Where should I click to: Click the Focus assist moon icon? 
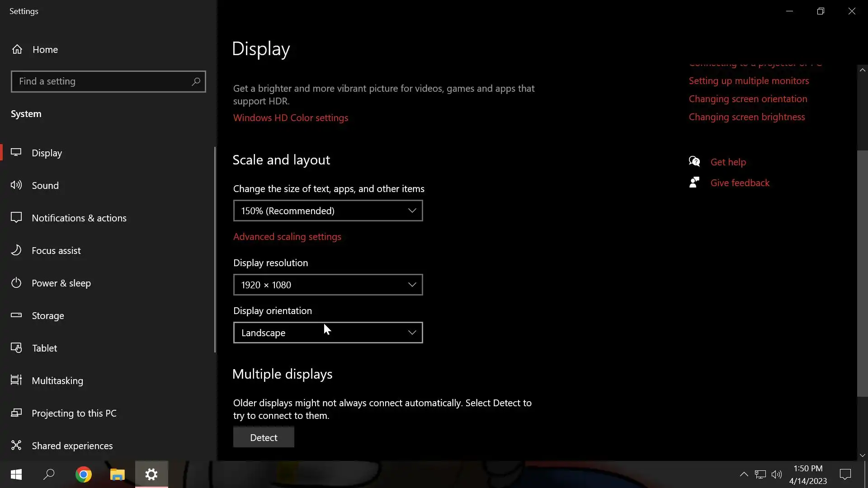click(x=16, y=250)
